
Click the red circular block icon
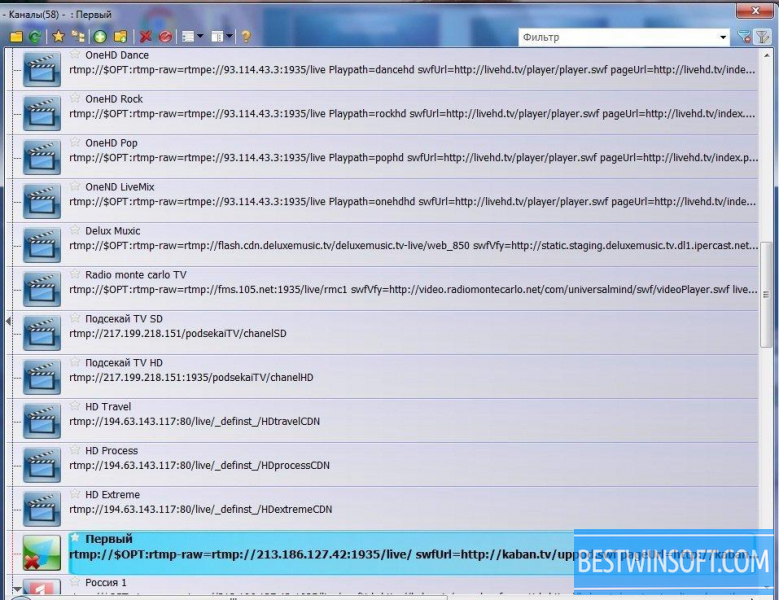pos(165,37)
